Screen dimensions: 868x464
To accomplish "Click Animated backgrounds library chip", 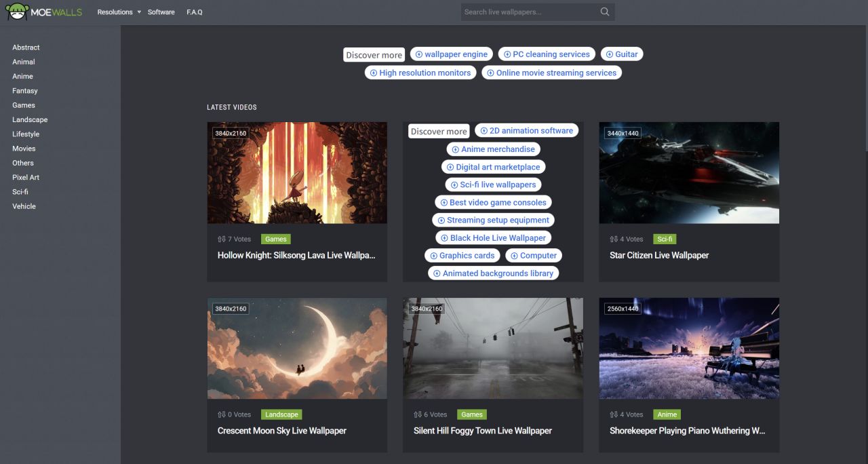I will (x=493, y=273).
